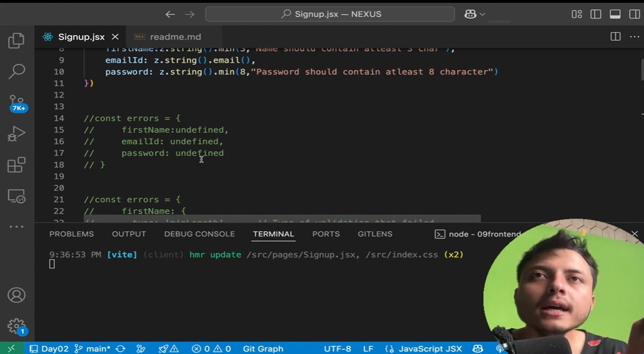
Task: Change end of line sequence LF
Action: pyautogui.click(x=368, y=348)
